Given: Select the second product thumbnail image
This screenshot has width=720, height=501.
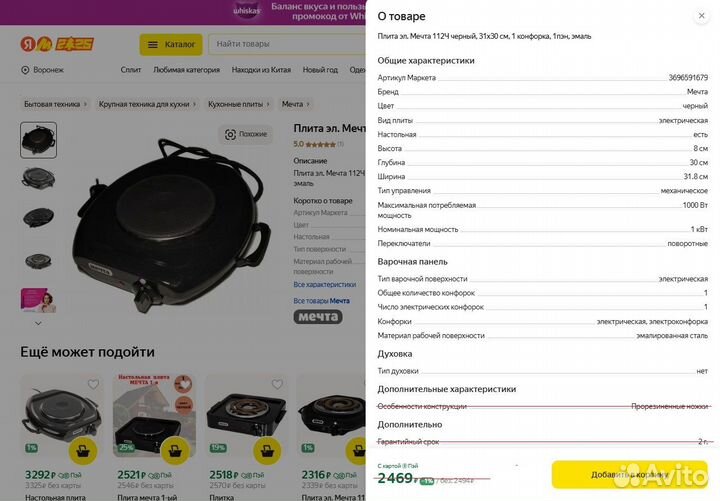Looking at the screenshot, I should pos(39,178).
